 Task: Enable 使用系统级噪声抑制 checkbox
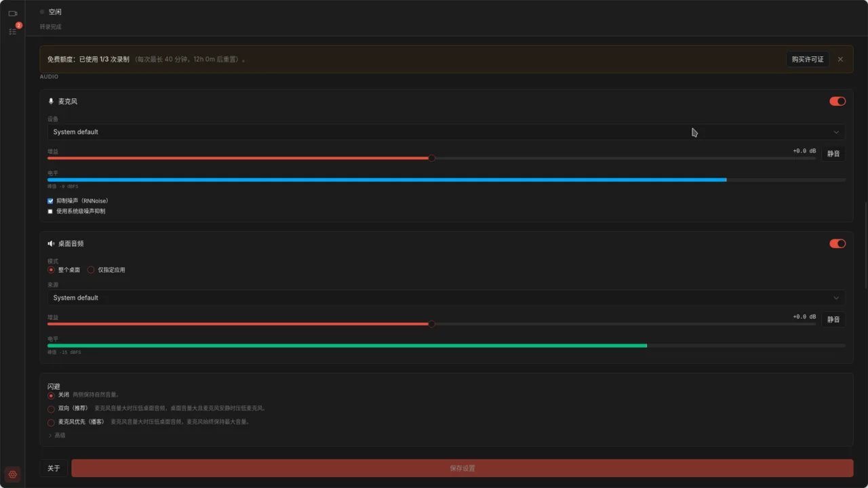[x=50, y=211]
